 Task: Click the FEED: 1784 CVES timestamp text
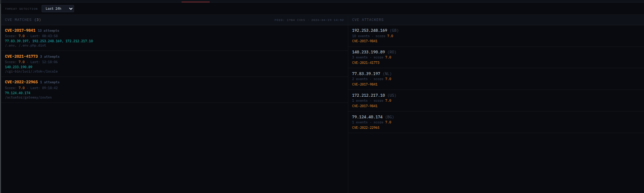[x=309, y=20]
